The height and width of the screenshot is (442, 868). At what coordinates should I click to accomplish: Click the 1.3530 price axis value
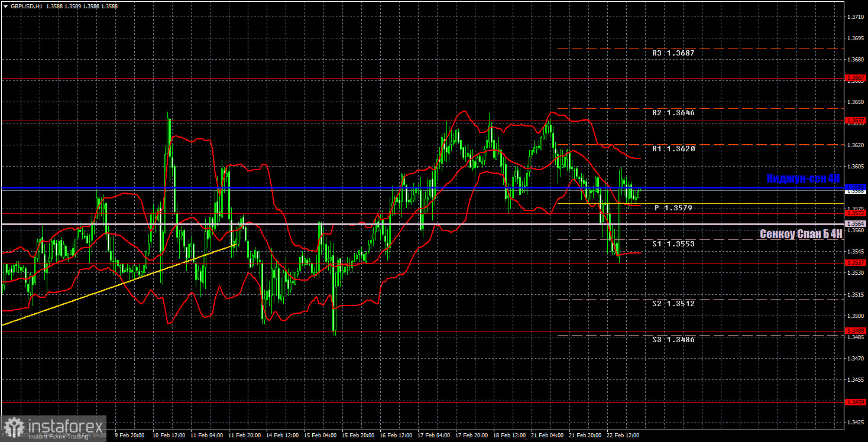tap(856, 273)
